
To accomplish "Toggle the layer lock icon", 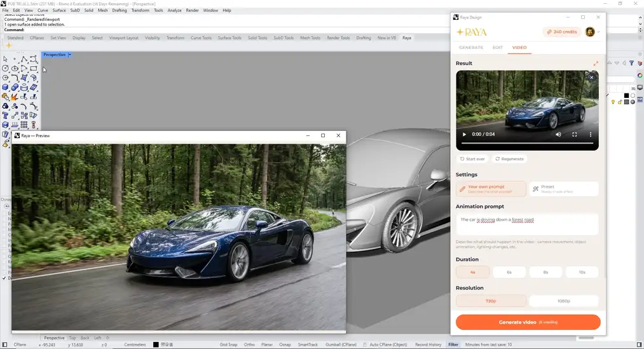I will point(620,102).
